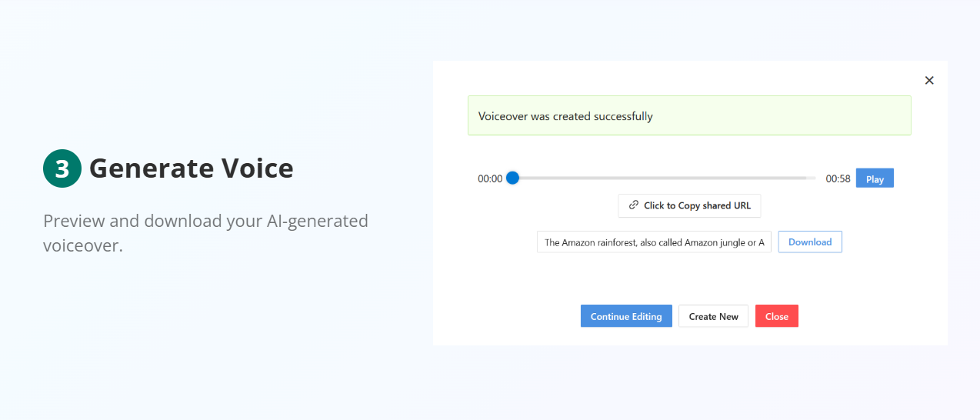Start a new voiceover with Create New
This screenshot has height=420, width=980.
pos(713,316)
